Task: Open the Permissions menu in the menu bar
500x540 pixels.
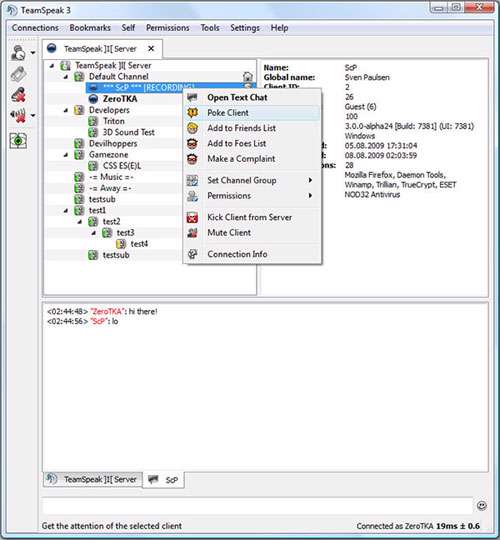Action: [168, 28]
